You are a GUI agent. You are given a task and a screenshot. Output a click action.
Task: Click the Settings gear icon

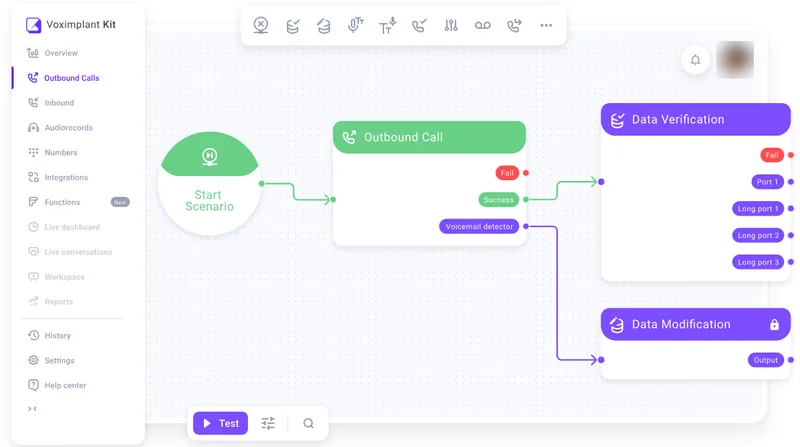[x=33, y=360]
